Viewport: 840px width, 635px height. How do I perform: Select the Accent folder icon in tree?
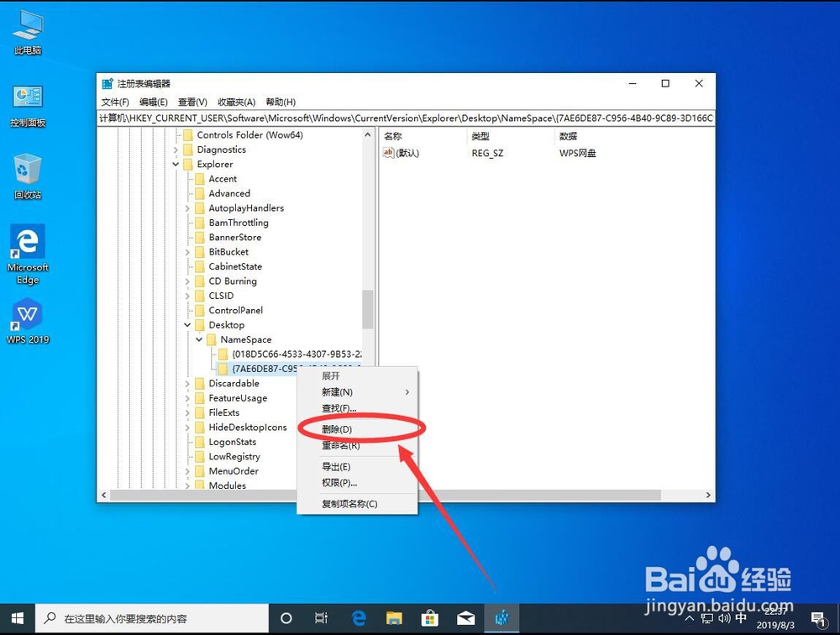[200, 178]
